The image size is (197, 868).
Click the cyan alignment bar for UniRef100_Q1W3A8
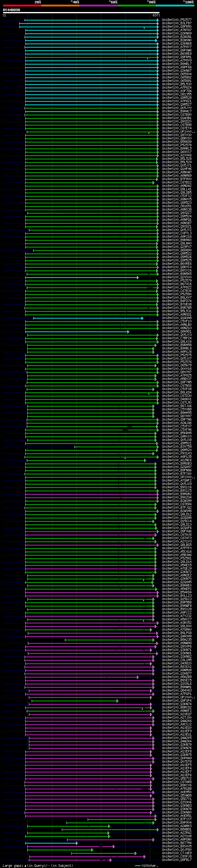click(x=88, y=318)
